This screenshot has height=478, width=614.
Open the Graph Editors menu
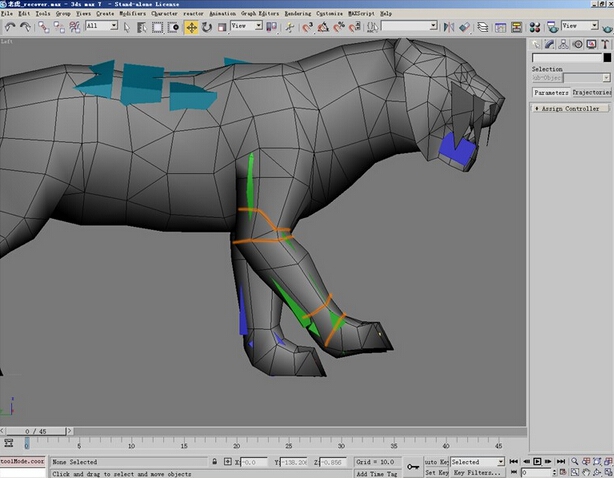click(x=260, y=13)
